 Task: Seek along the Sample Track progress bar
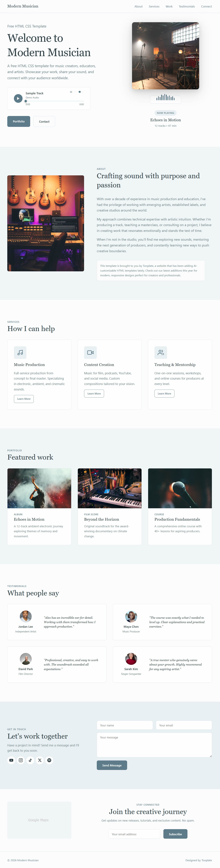point(55,101)
